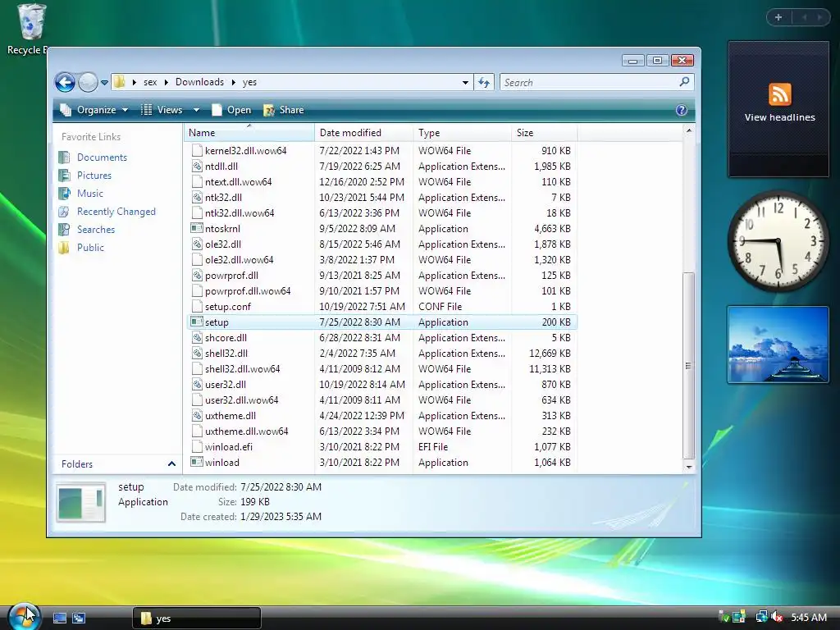Expand arrow between Downloads and yes
The image size is (840, 630).
point(234,82)
